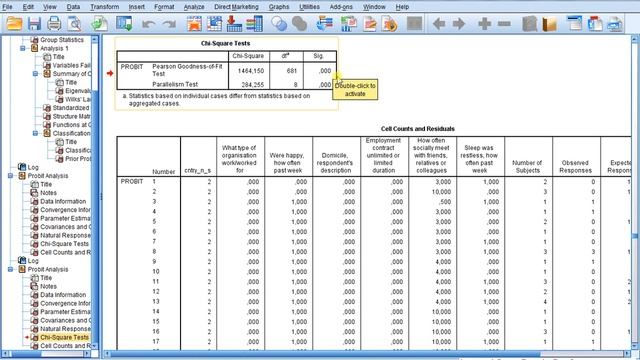
Task: Click the gray overlapping circles toolbar icon
Action: [x=300, y=24]
